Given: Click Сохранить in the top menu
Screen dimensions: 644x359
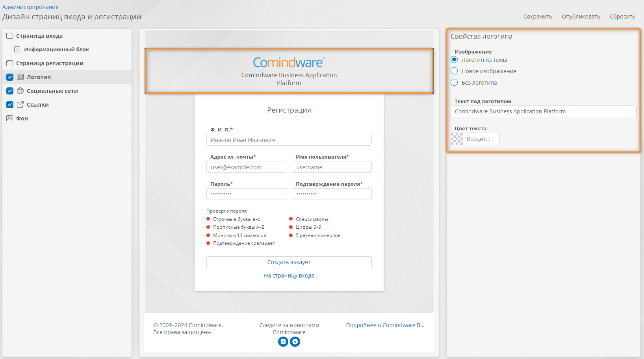Looking at the screenshot, I should click(538, 17).
